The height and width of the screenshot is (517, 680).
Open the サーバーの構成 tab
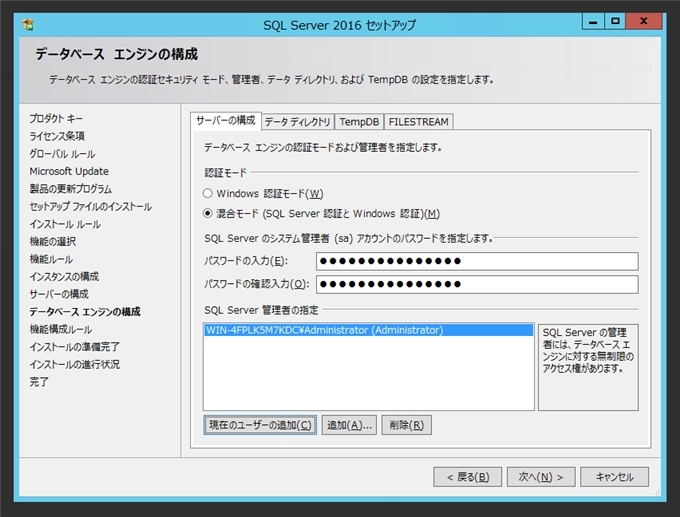pyautogui.click(x=226, y=121)
